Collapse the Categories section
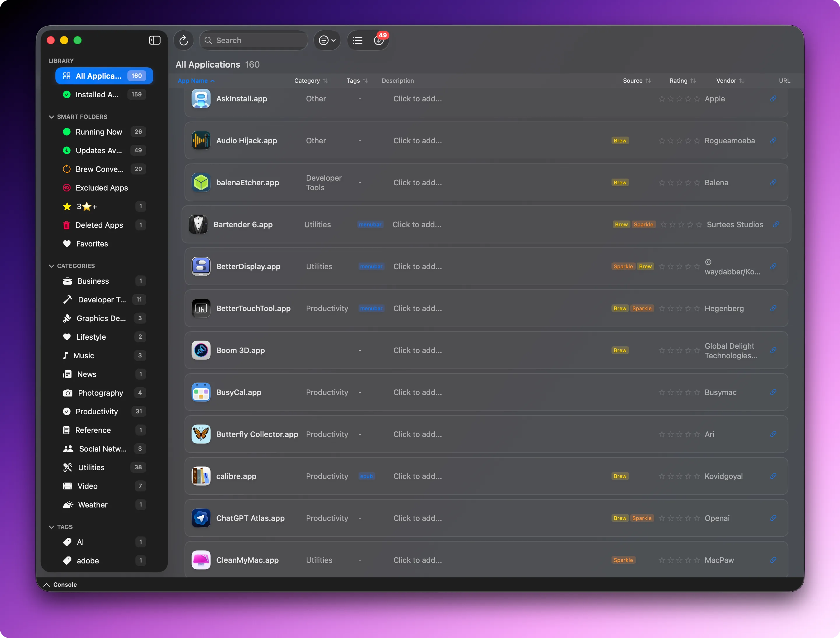Image resolution: width=840 pixels, height=638 pixels. point(51,266)
